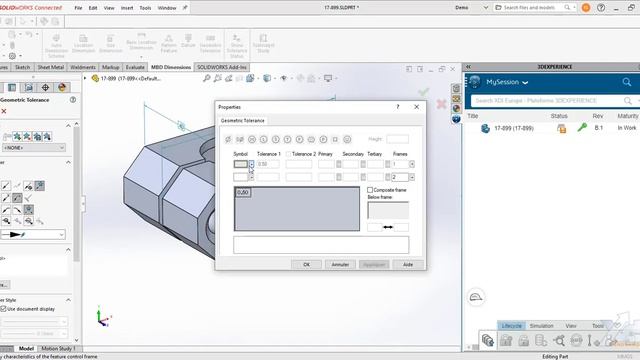Click the Square Feature symbol icon
The image size is (640, 360).
coord(335,139)
